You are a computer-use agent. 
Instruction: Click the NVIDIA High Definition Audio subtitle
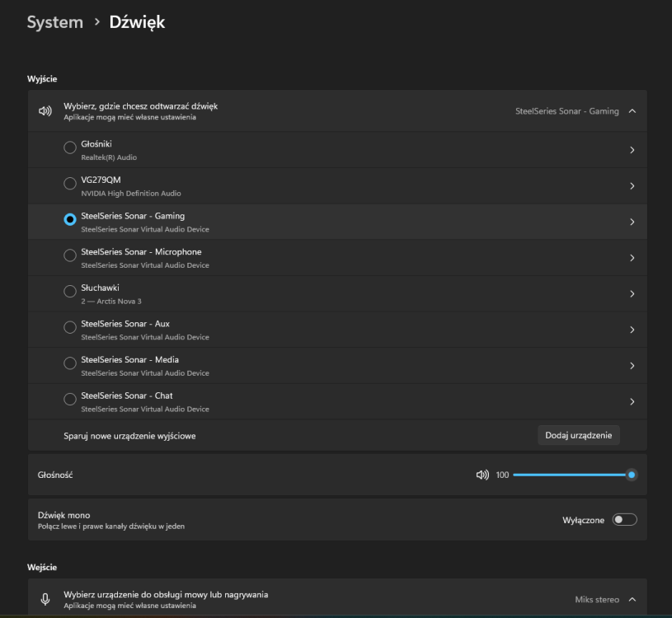coord(131,194)
